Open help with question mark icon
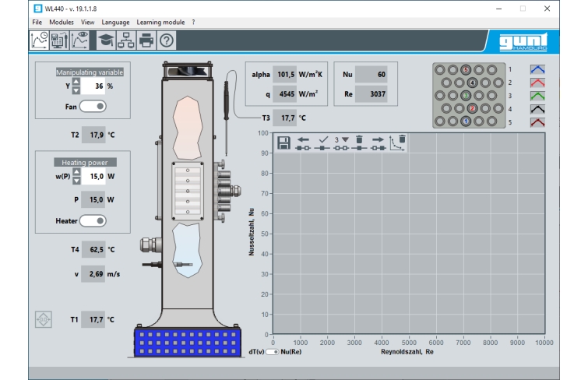This screenshot has height=380, width=588. [166, 41]
